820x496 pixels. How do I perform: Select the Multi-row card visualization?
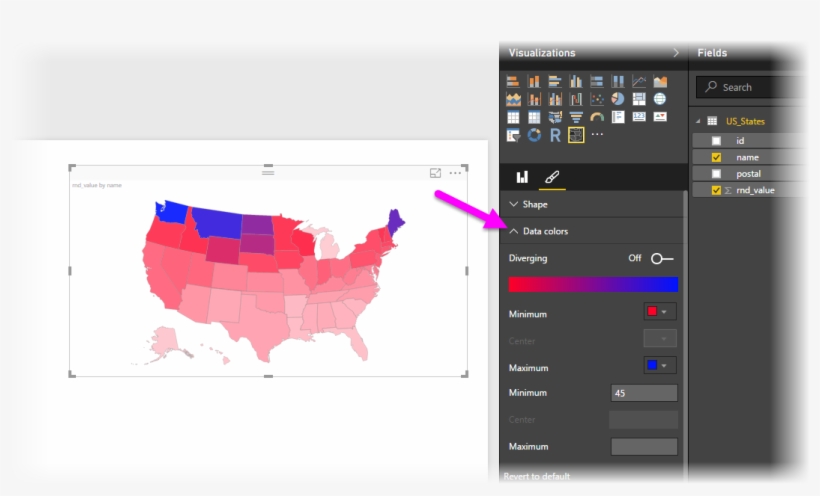click(618, 117)
